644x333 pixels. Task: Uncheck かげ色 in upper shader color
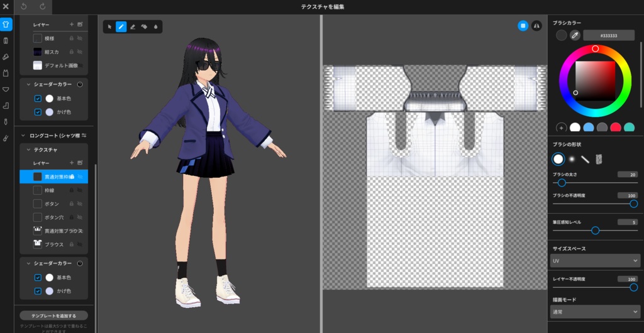(x=38, y=112)
